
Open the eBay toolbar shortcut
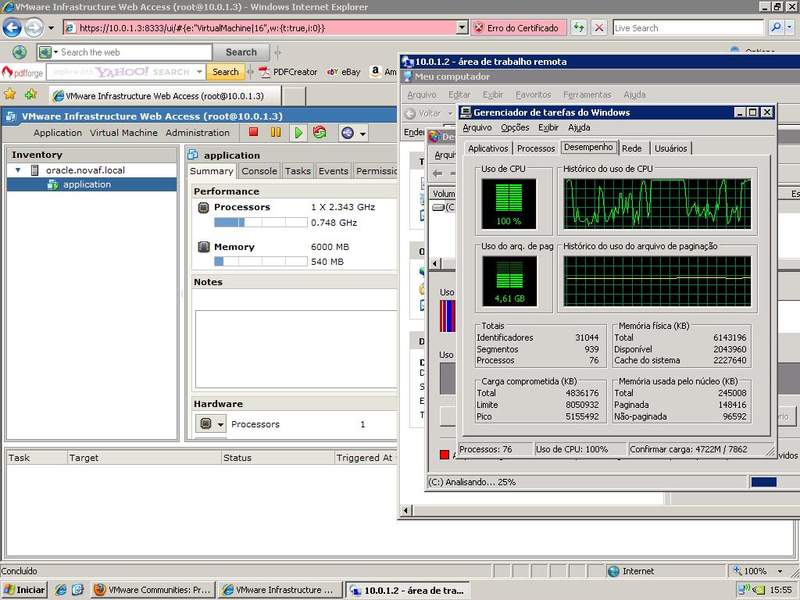344,72
